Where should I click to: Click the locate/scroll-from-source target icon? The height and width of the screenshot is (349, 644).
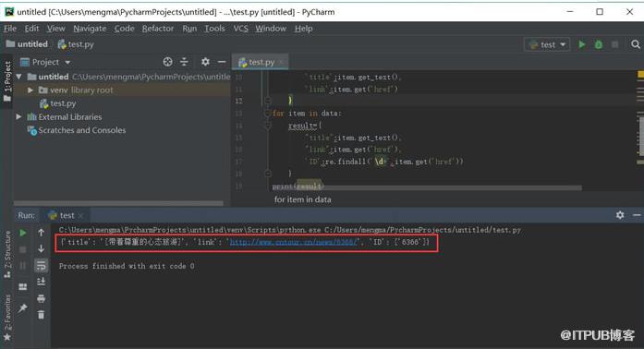coord(167,62)
